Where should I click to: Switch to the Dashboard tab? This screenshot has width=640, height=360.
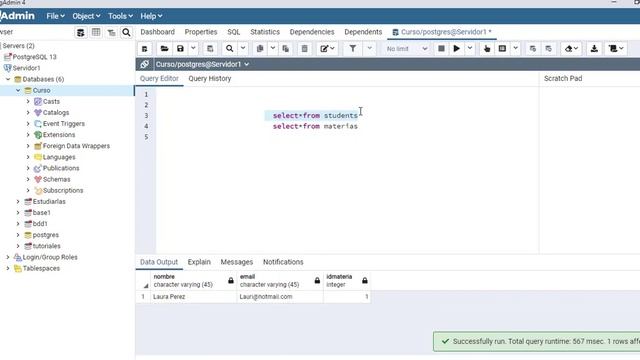[x=158, y=32]
